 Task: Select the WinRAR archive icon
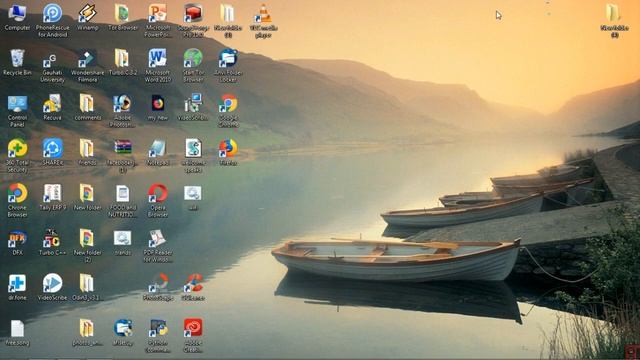point(122,156)
